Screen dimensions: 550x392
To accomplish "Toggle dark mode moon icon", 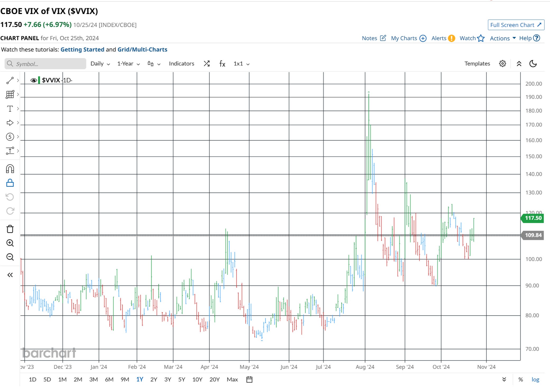I will click(x=533, y=64).
